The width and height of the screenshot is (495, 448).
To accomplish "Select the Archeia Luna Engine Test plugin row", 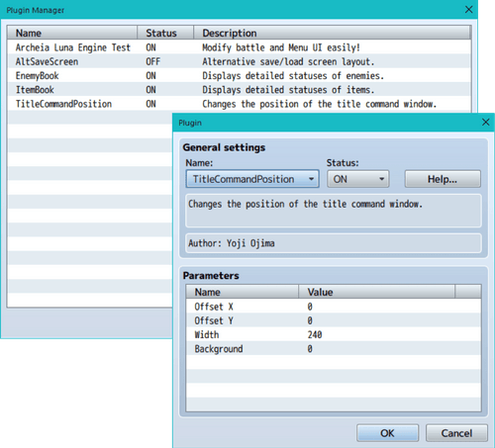I will (x=239, y=47).
